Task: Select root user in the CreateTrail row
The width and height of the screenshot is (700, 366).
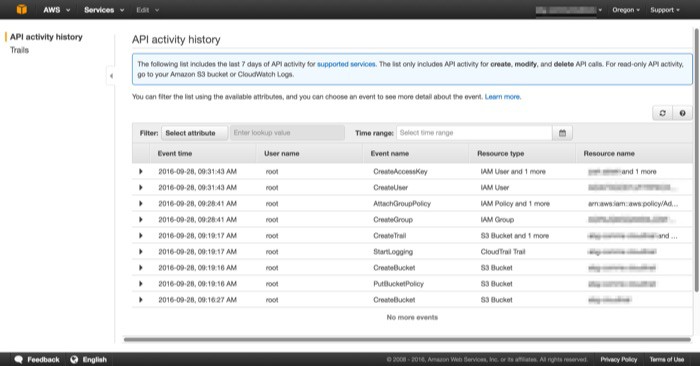Action: click(272, 236)
